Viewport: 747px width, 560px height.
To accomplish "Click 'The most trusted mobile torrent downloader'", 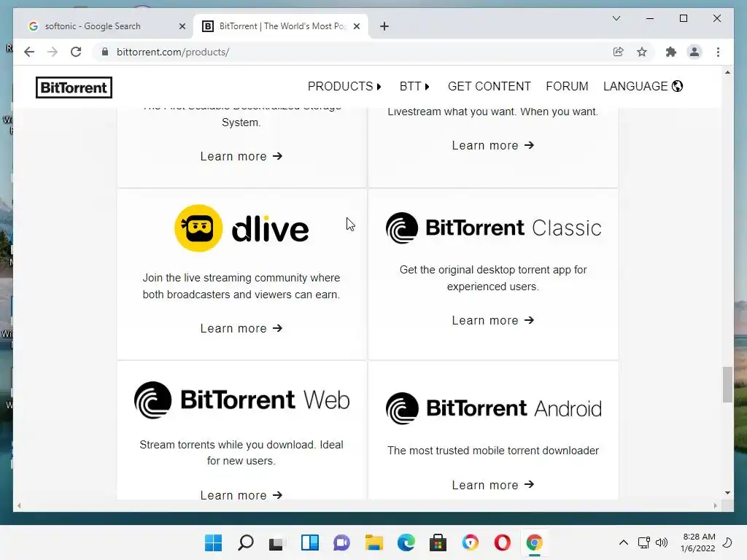I will click(493, 450).
